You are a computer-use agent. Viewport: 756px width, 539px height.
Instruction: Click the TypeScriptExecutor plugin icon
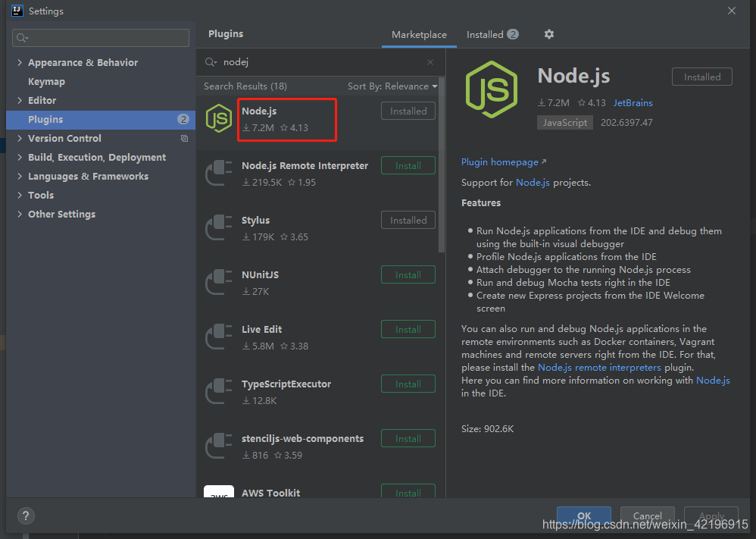219,391
